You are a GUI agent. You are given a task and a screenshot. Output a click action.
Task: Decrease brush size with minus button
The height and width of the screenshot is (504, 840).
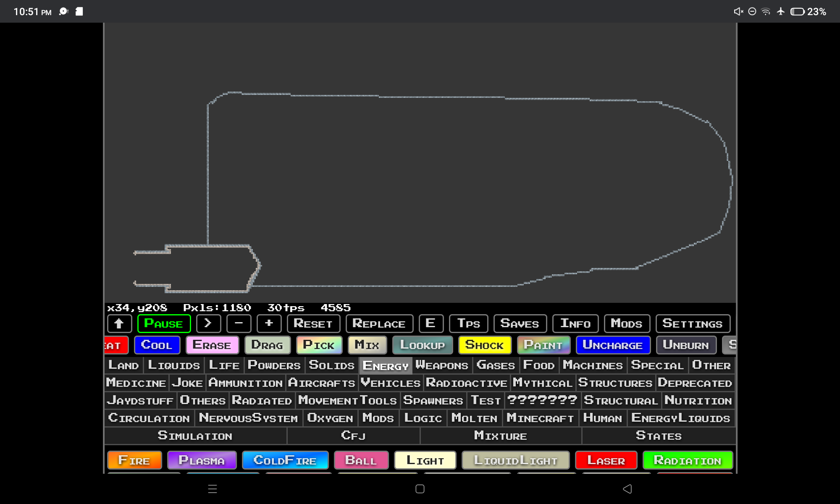click(239, 324)
